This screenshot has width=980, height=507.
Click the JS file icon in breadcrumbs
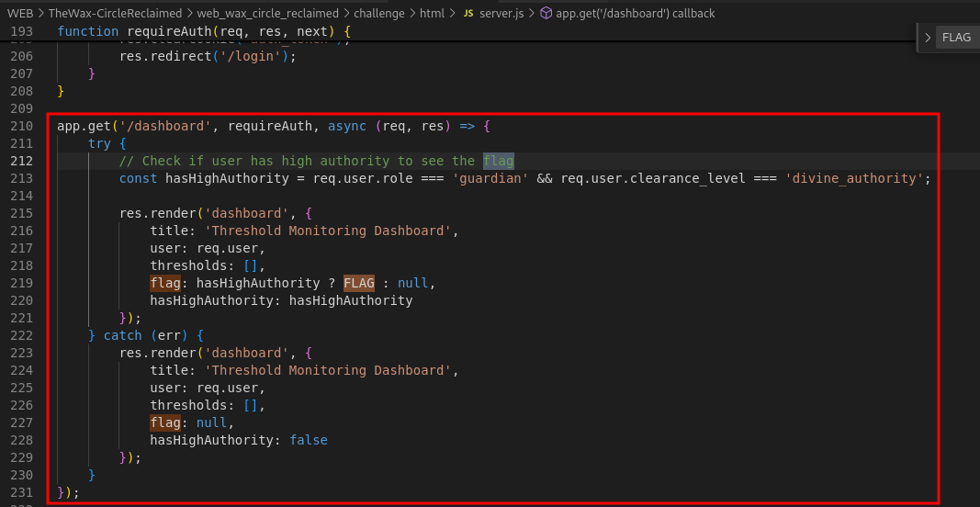click(468, 14)
